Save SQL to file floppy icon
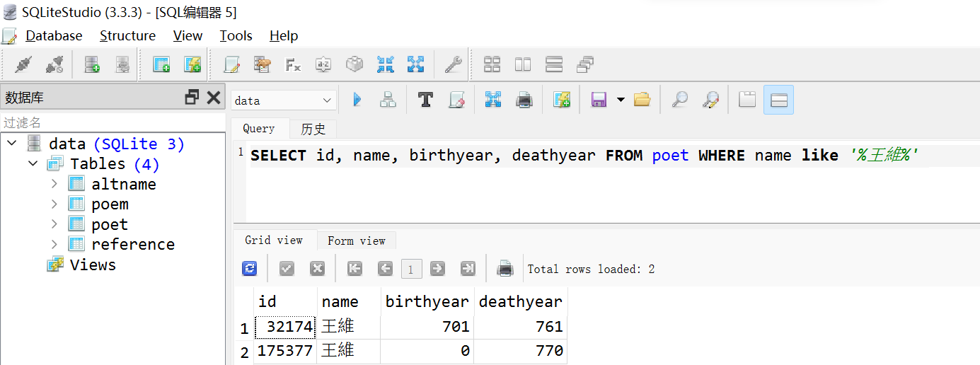 [599, 100]
